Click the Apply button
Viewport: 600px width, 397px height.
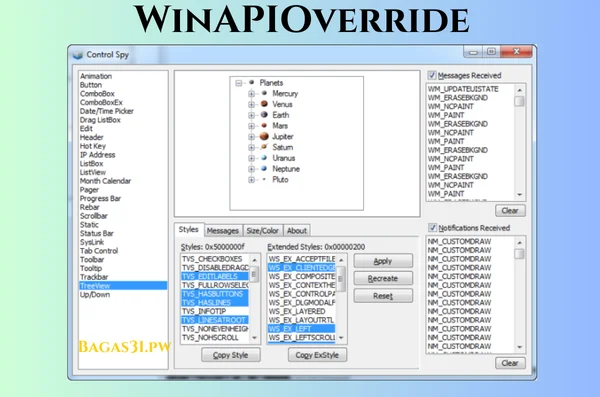tap(383, 261)
